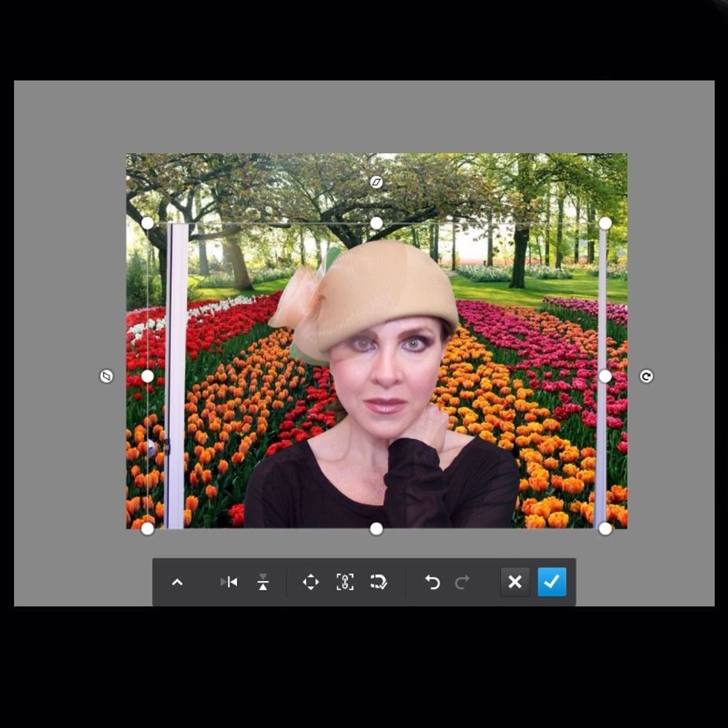728x728 pixels.
Task: Click the skew handle above the top edge
Action: pos(377,182)
